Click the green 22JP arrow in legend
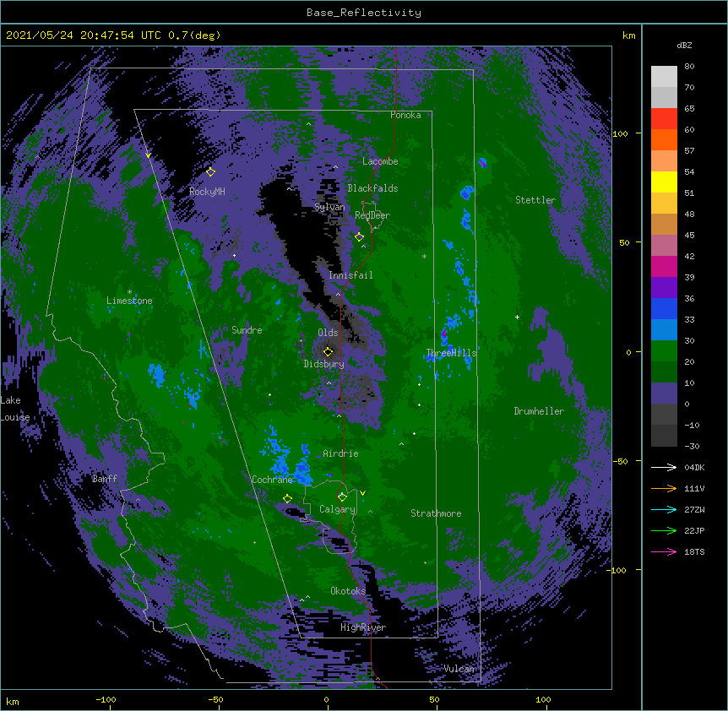 664,530
